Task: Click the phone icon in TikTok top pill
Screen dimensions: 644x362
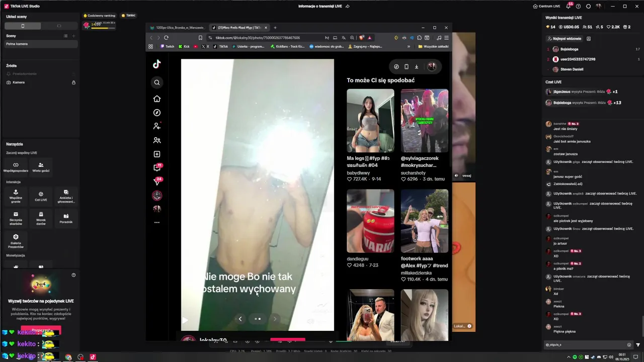Action: point(407,66)
